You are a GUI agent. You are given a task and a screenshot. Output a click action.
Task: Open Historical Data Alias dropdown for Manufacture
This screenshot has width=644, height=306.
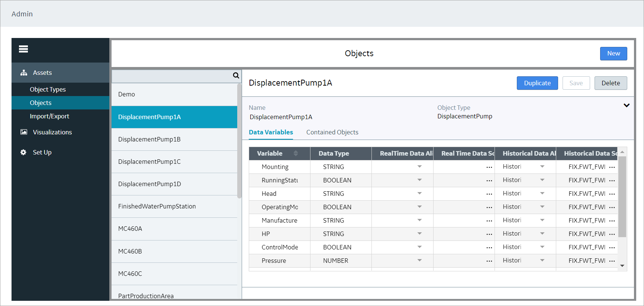tap(542, 220)
